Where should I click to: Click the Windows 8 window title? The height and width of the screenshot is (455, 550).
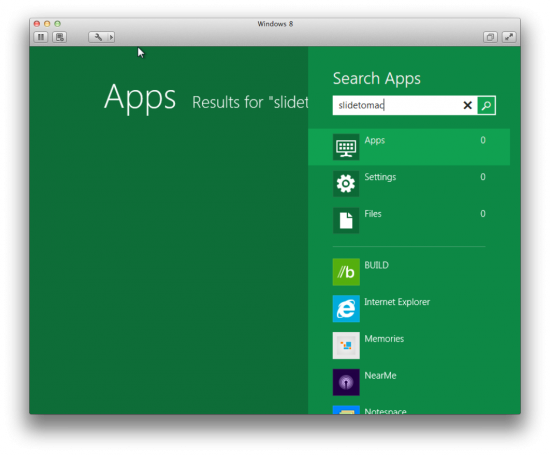(275, 24)
